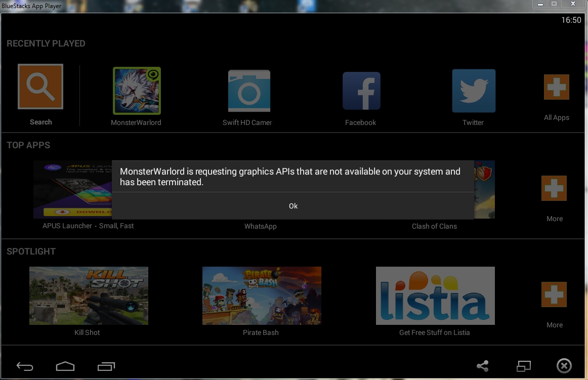Open All Apps plus icon
Image resolution: width=588 pixels, height=380 pixels.
(557, 87)
